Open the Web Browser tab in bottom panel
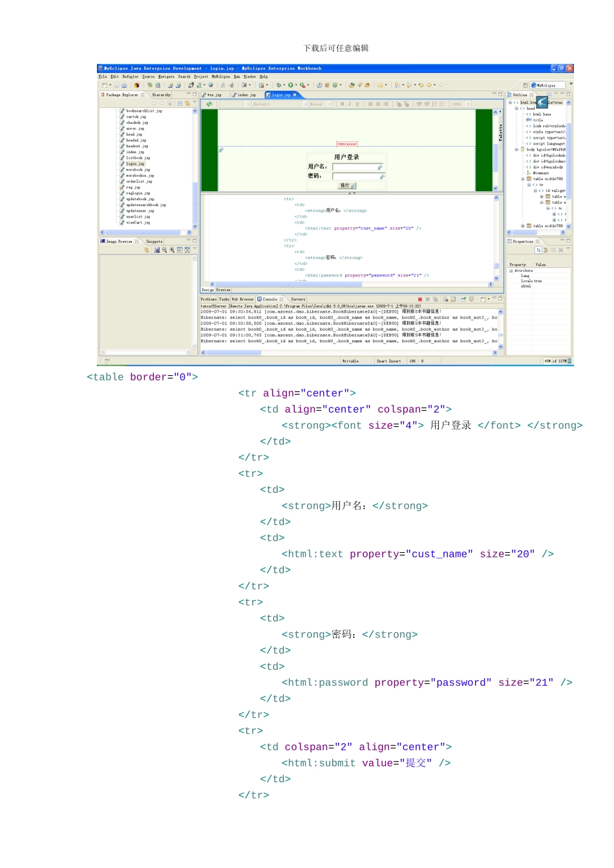 243,299
